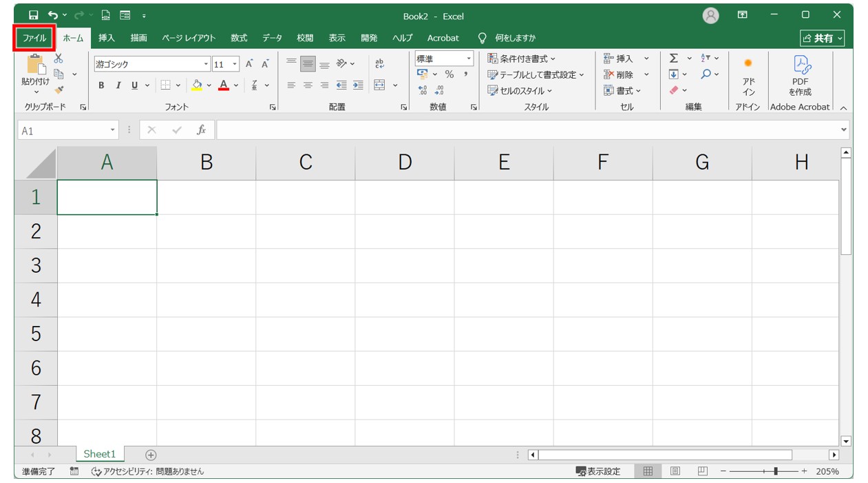868x483 pixels.
Task: Click the bottom align icon
Action: coord(324,64)
